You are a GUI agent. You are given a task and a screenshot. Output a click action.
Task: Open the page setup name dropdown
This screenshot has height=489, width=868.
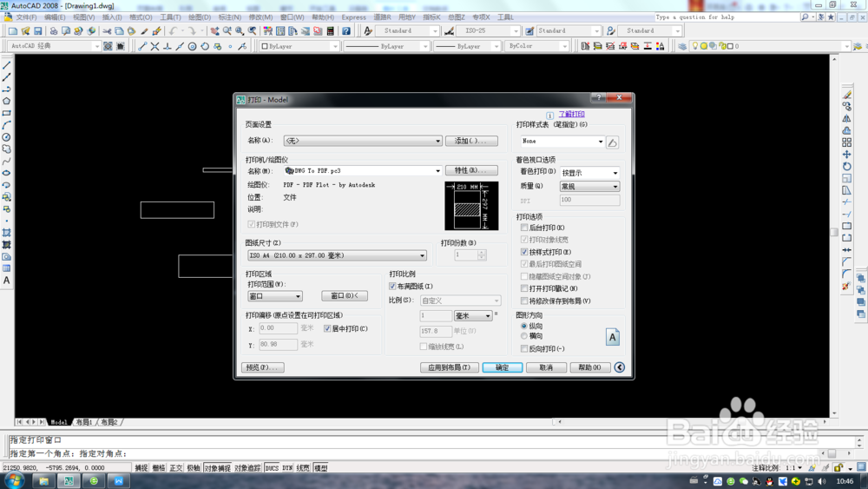(363, 141)
